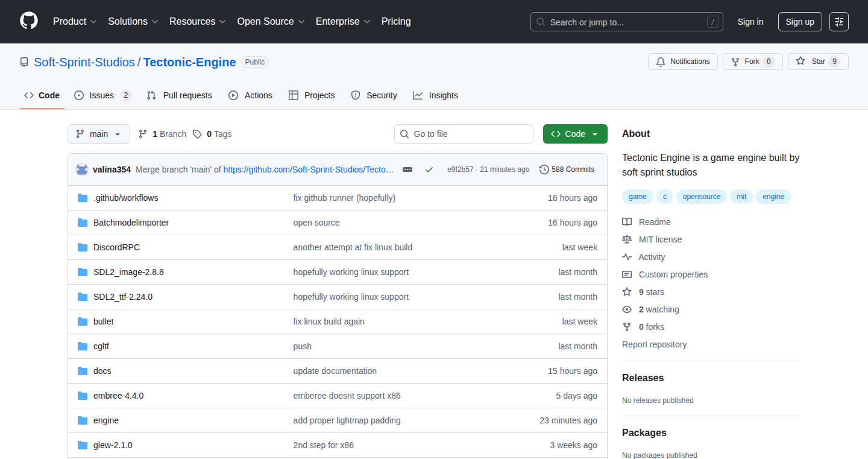
Task: Click the 1 Branch link
Action: pos(162,134)
